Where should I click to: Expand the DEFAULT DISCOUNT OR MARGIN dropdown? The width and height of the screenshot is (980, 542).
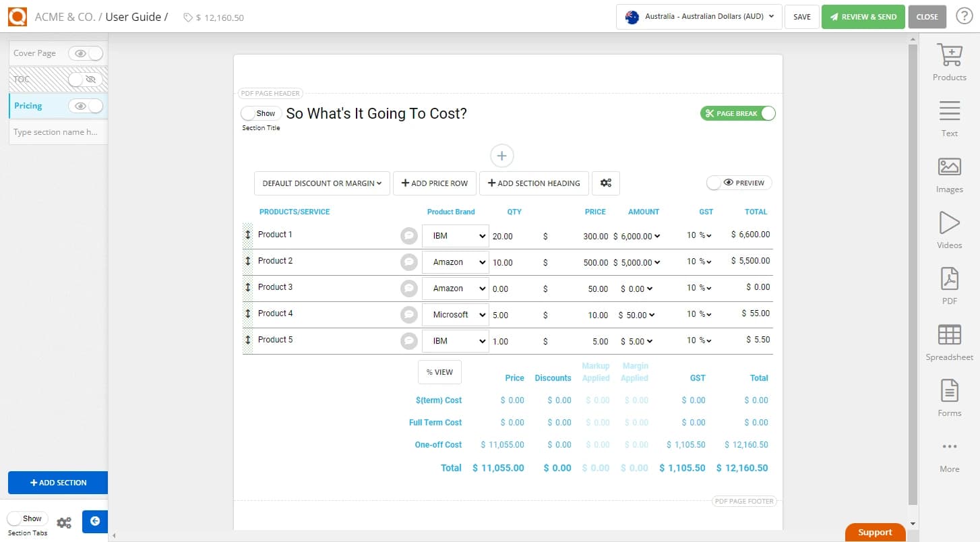coord(321,183)
